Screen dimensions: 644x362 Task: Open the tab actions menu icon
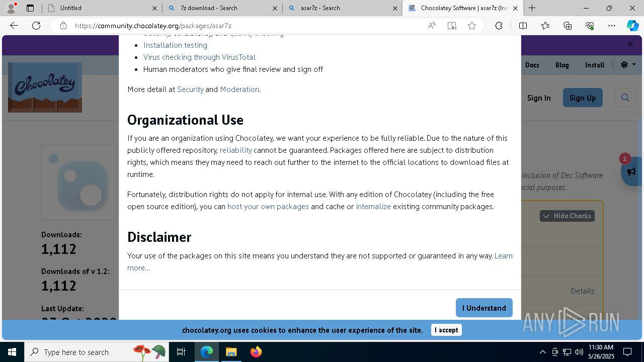[x=30, y=8]
